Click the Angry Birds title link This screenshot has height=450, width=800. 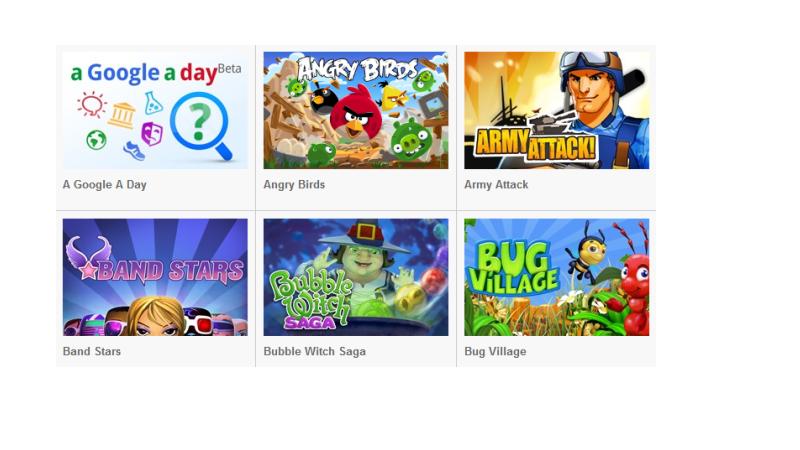click(x=294, y=185)
